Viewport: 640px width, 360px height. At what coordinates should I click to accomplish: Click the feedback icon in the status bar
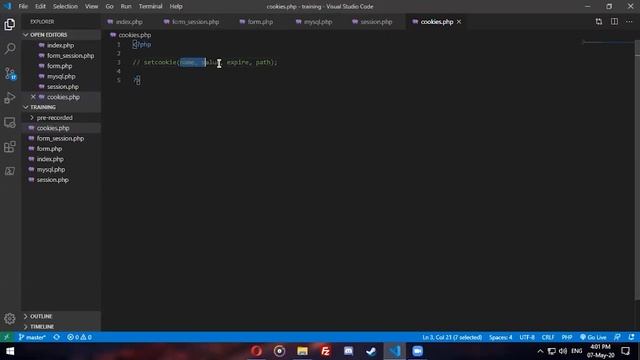point(617,337)
